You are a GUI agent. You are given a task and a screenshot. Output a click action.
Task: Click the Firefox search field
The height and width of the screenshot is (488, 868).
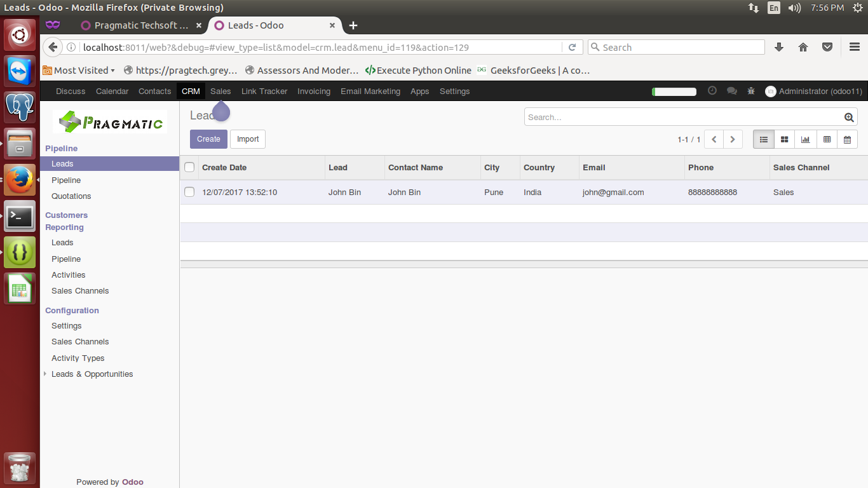(x=676, y=47)
